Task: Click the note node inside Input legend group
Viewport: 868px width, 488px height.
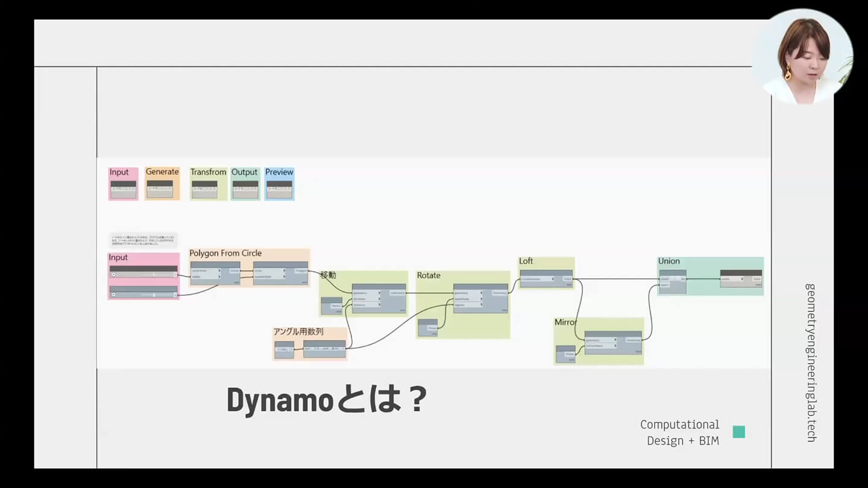Action: point(124,189)
